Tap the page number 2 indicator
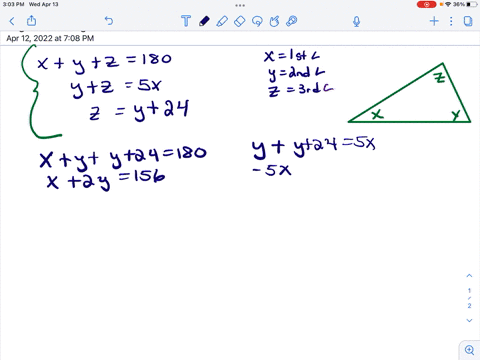The image size is (480, 360). [x=469, y=306]
